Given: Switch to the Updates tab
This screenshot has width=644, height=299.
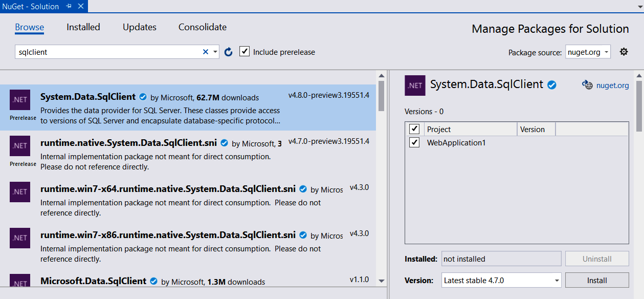Looking at the screenshot, I should click(140, 27).
